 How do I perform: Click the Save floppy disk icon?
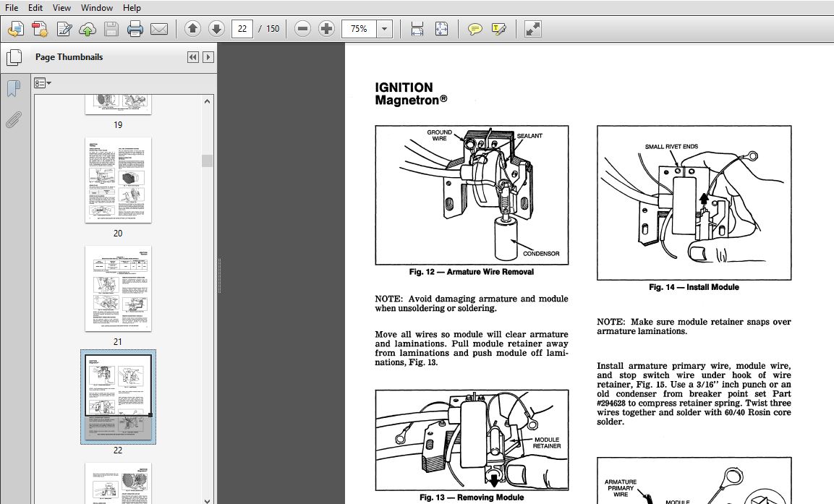pyautogui.click(x=111, y=29)
